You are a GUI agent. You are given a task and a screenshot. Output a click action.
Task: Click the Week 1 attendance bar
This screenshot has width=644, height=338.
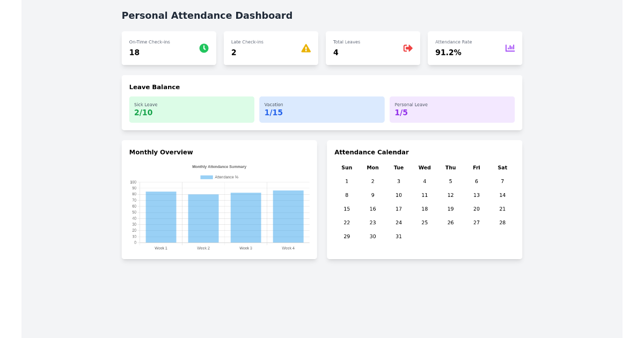pos(160,216)
